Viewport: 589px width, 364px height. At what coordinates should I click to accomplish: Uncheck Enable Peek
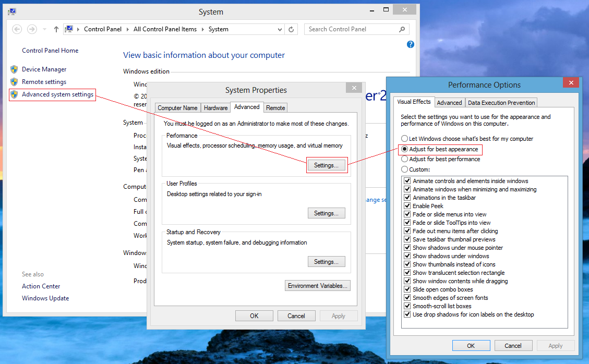point(407,205)
